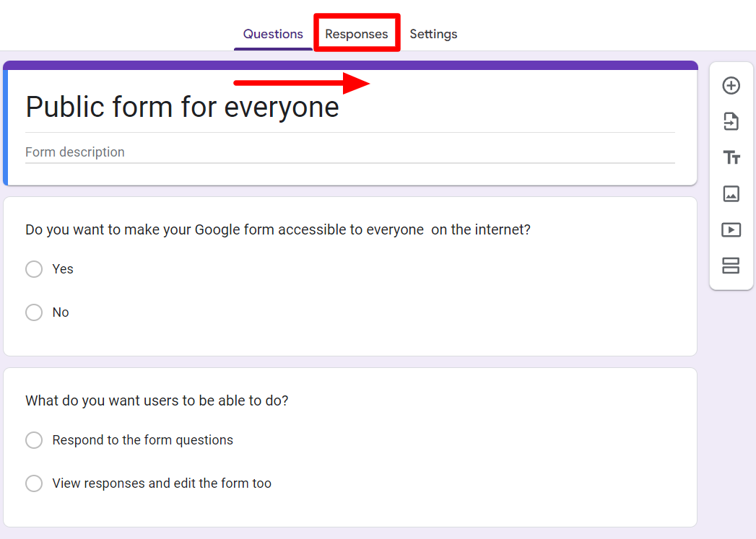Image resolution: width=756 pixels, height=539 pixels.
Task: Select the question about Google form accessibility
Action: tap(278, 229)
